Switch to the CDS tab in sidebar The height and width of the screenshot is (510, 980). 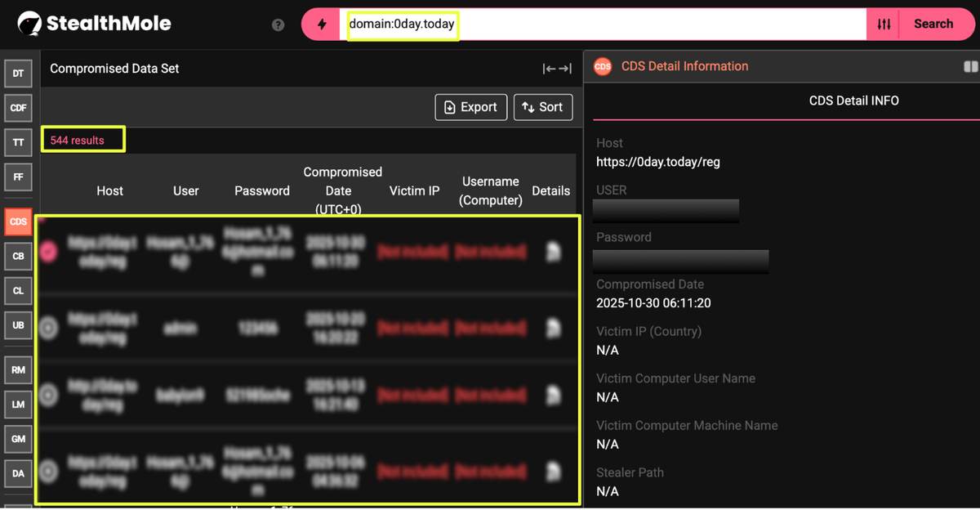click(18, 221)
